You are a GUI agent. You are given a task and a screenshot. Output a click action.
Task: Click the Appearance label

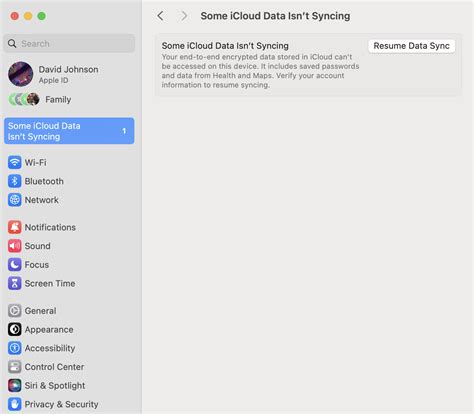click(49, 329)
